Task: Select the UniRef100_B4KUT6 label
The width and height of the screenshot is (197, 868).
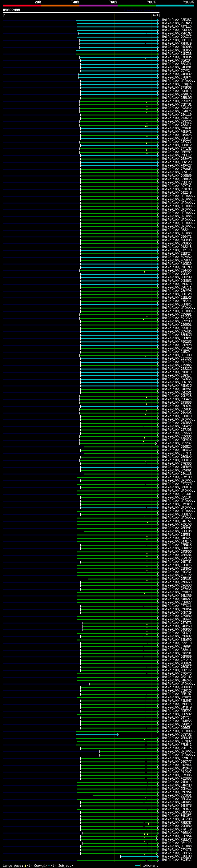Action: (x=177, y=806)
